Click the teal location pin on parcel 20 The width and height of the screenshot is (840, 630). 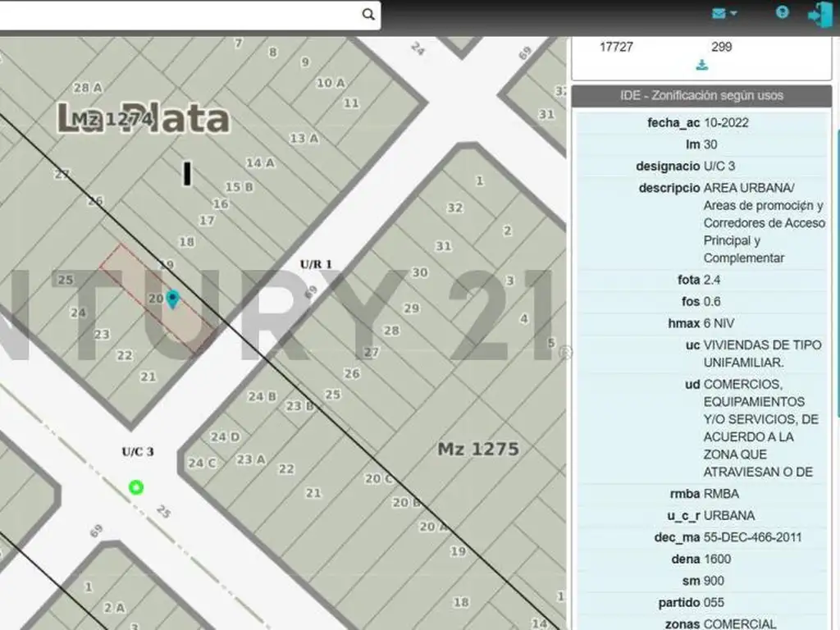pyautogui.click(x=172, y=299)
